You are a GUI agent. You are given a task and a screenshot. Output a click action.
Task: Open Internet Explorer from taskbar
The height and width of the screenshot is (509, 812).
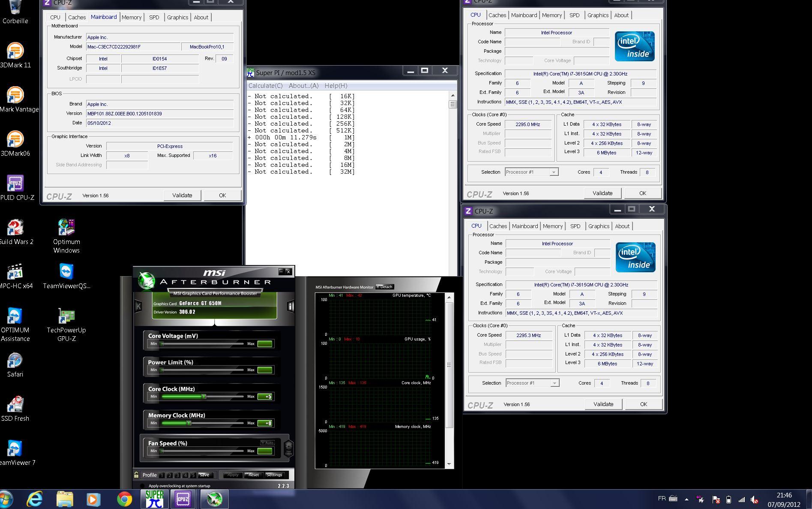[35, 499]
